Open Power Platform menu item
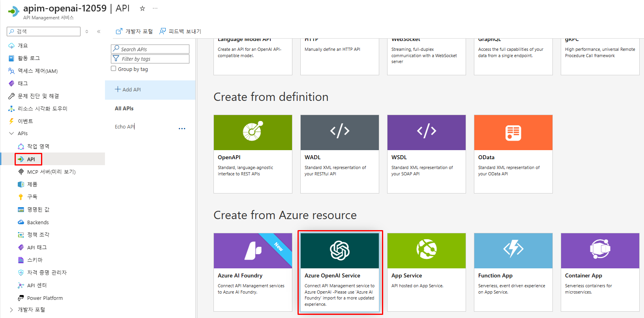 coord(45,298)
